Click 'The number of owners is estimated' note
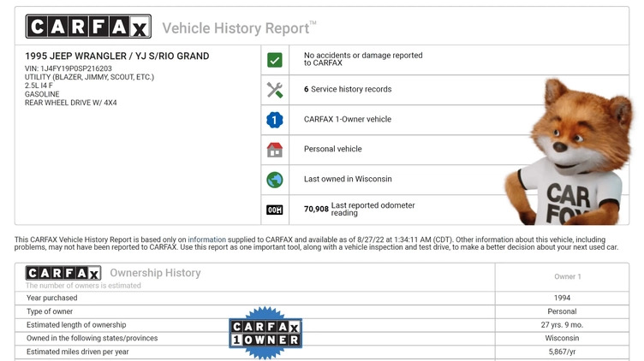 83,286
